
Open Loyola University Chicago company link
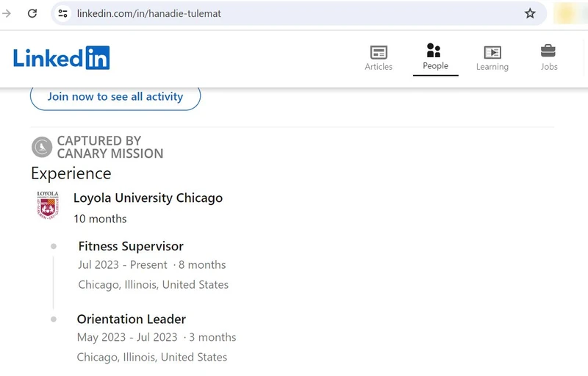click(x=148, y=198)
